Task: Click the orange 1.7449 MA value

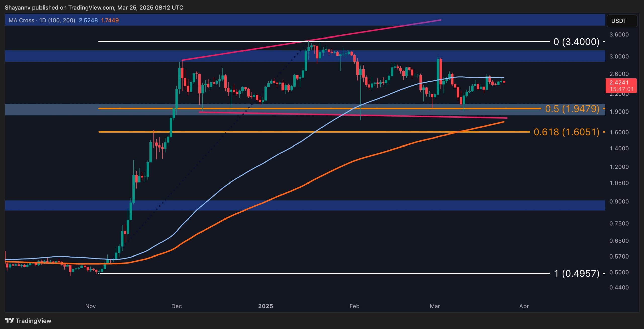Action: (x=110, y=20)
